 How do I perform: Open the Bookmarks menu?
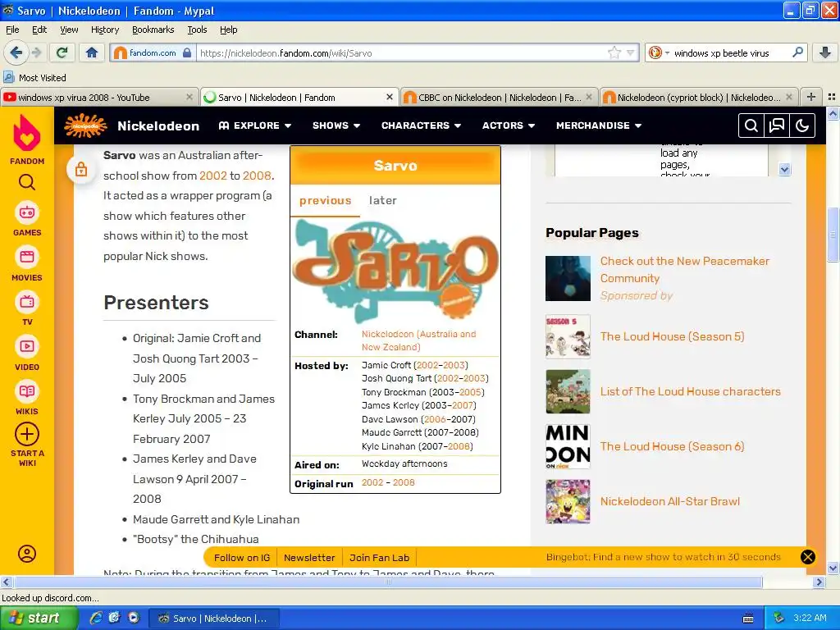coord(153,30)
